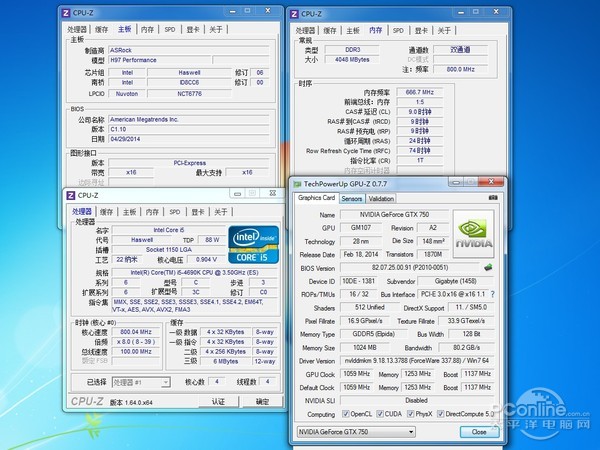Click the NVIDIA logo in GPU-Z

(474, 234)
